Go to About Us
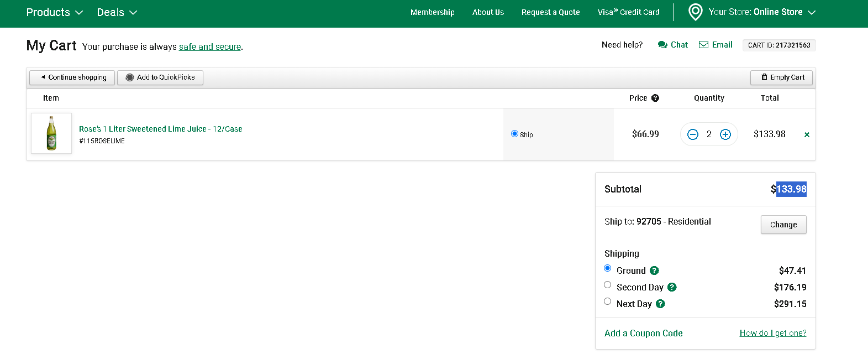 pos(488,12)
